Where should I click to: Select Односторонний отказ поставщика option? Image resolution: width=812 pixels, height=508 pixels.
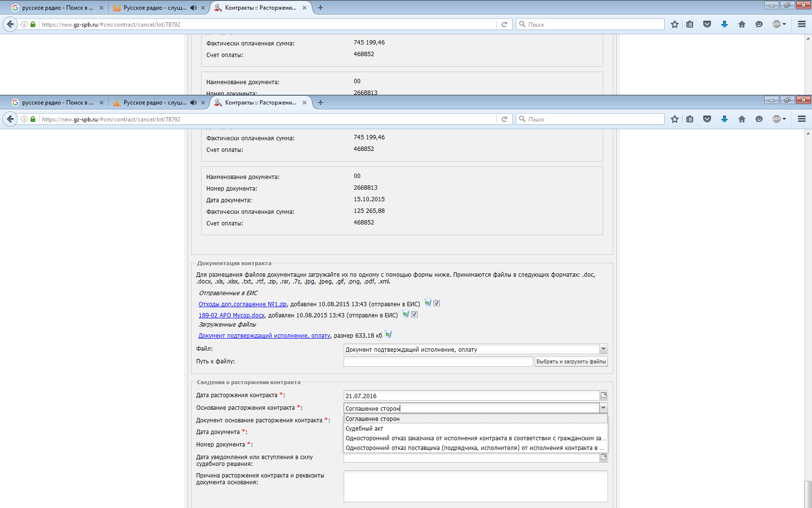[476, 448]
